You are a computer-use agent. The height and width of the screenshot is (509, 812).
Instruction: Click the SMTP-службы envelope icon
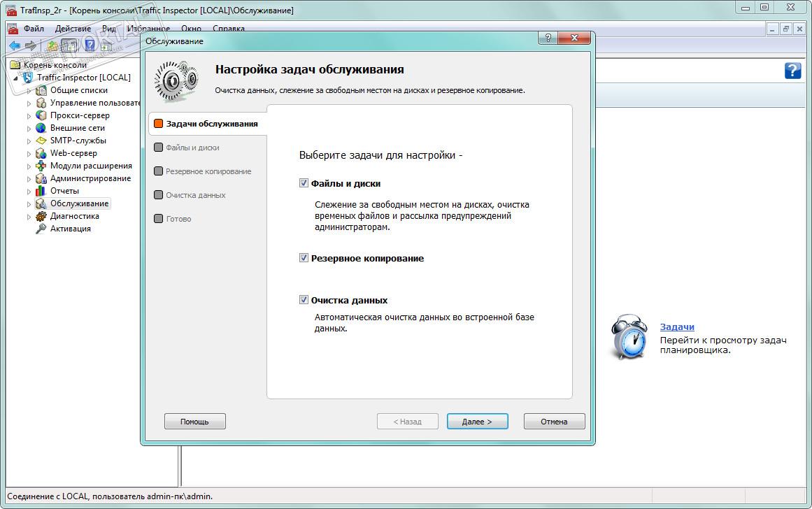41,141
